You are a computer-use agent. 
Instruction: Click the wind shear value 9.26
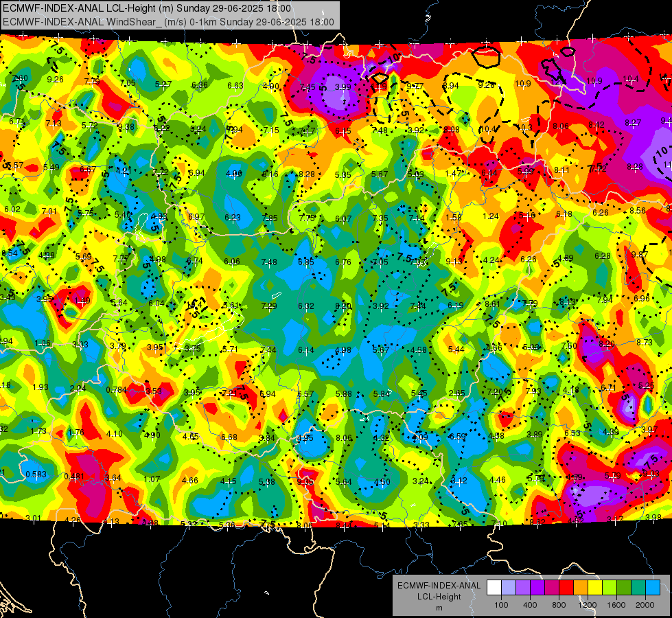(x=56, y=80)
